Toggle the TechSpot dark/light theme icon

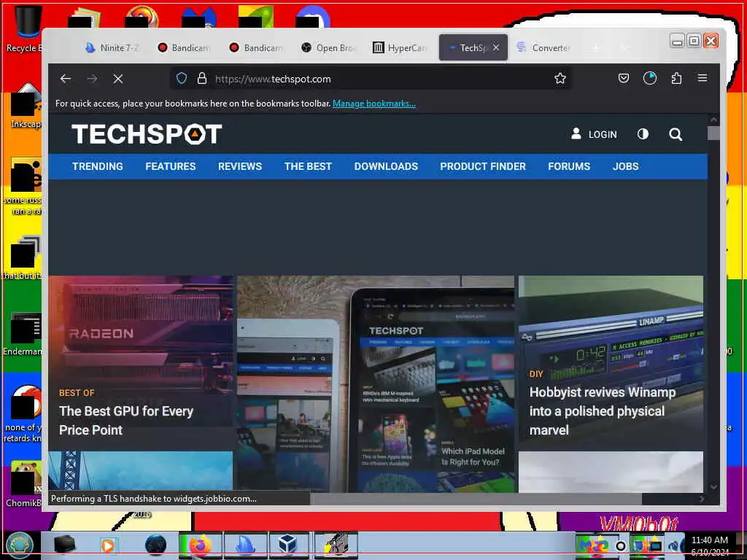[643, 134]
